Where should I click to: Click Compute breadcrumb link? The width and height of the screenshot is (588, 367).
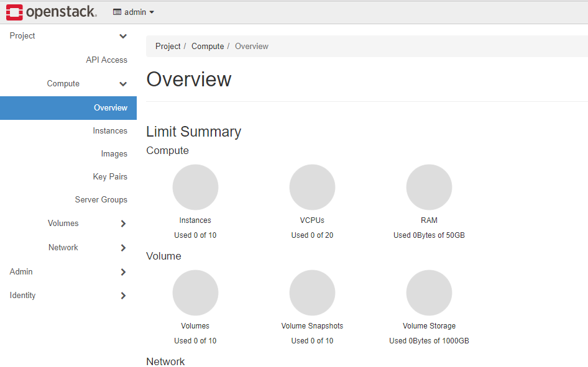coord(208,46)
